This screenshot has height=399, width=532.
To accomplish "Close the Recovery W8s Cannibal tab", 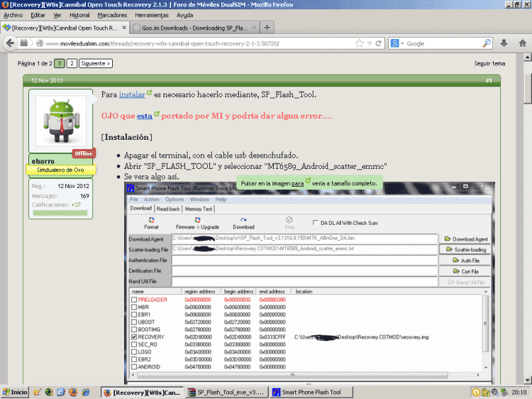I will pyautogui.click(x=124, y=28).
